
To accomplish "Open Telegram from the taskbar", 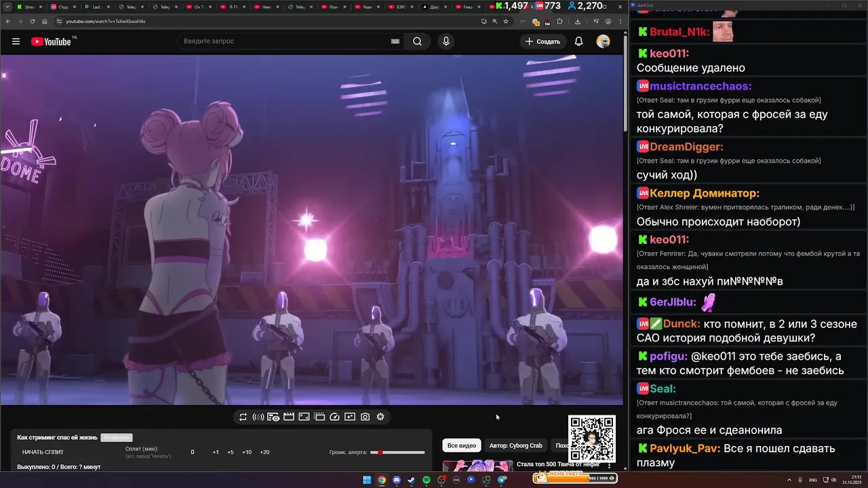I will pyautogui.click(x=502, y=480).
